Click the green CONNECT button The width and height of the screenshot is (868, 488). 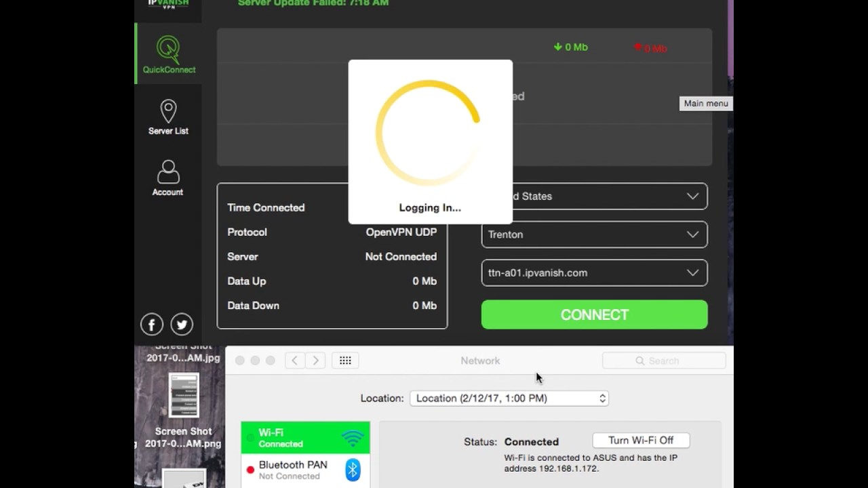point(594,314)
